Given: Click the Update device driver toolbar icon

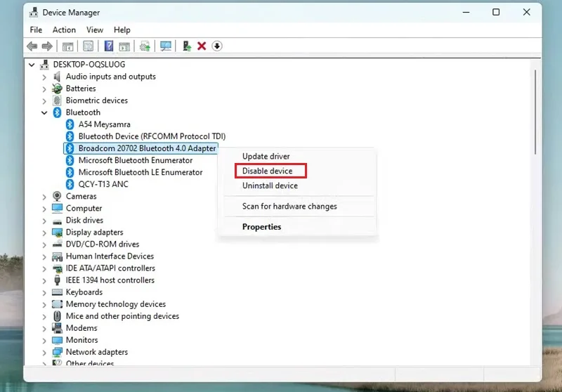Looking at the screenshot, I should (145, 46).
